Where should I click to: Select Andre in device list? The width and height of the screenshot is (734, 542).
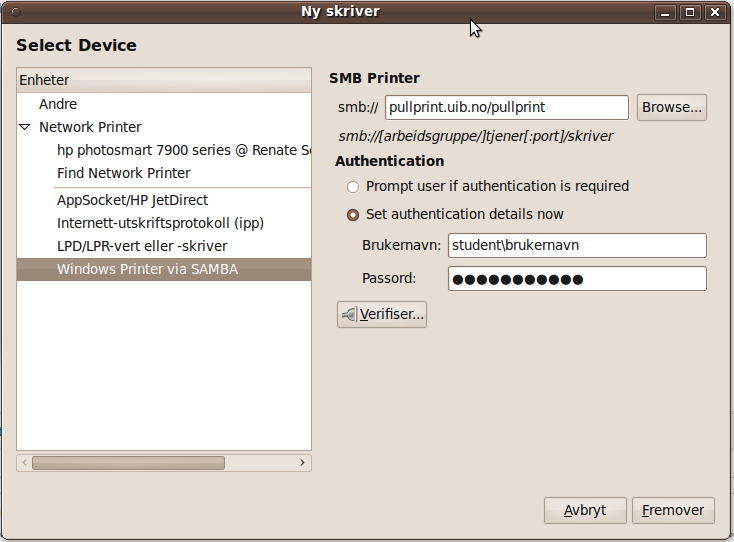click(x=58, y=104)
